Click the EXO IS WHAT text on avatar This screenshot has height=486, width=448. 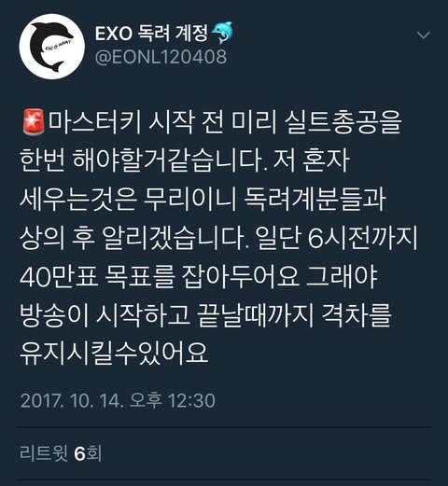click(58, 46)
